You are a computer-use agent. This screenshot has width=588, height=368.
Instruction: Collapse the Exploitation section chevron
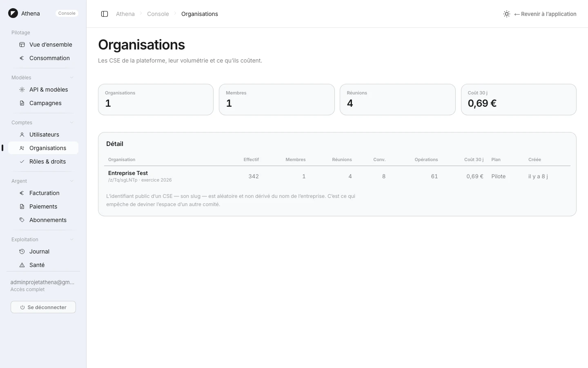pos(72,240)
